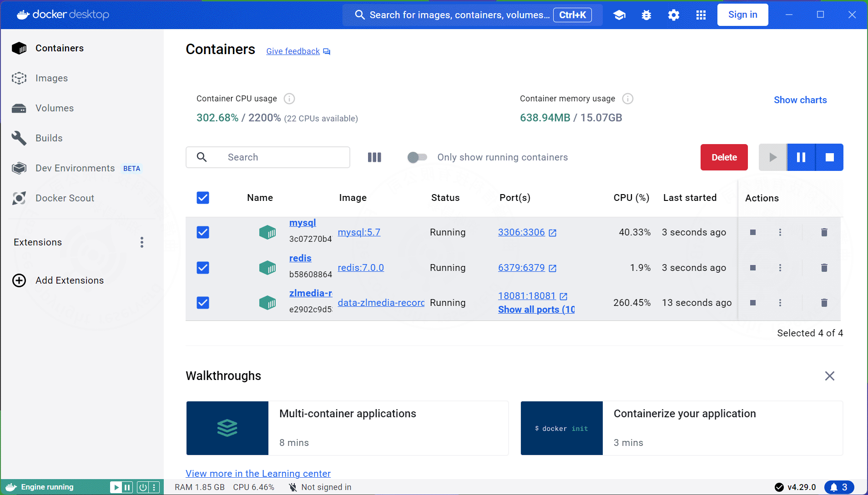Open the redis:7.0.0 image link
This screenshot has height=495, width=868.
[x=361, y=268]
